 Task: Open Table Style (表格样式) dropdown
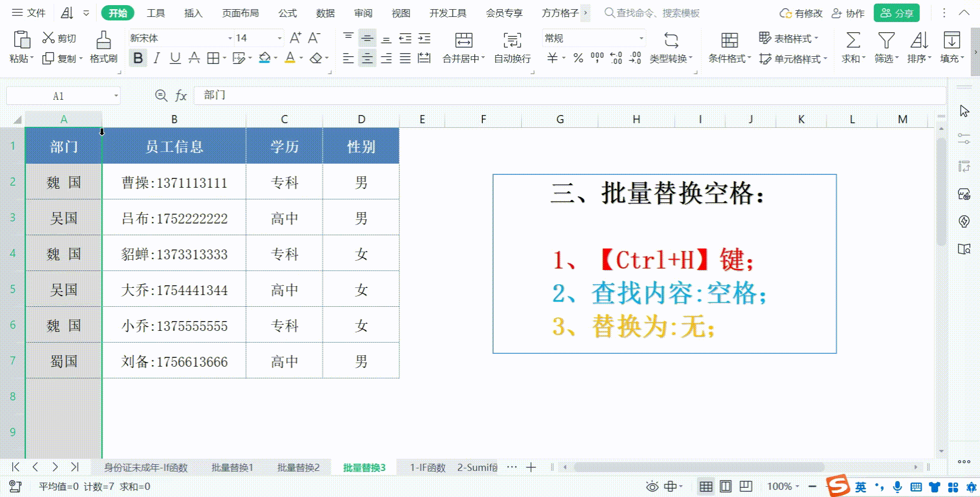[788, 38]
